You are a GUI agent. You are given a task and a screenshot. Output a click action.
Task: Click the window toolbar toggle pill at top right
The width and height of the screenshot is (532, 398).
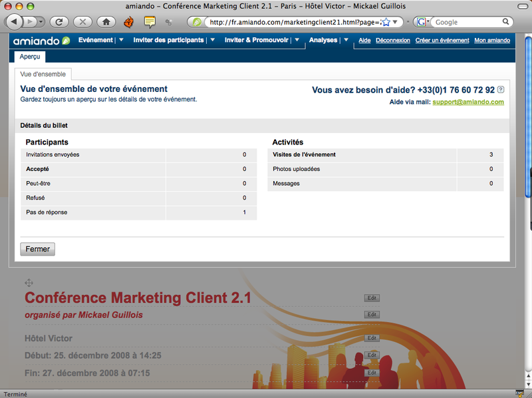(x=522, y=6)
